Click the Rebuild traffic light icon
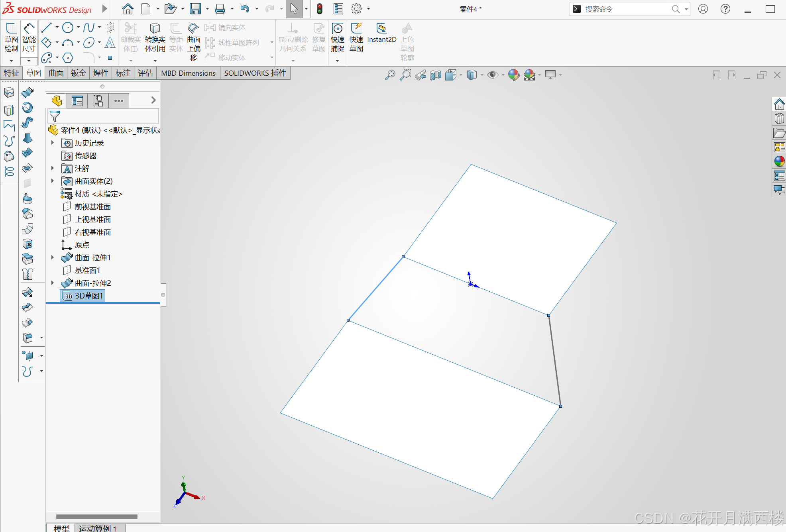 pyautogui.click(x=319, y=9)
